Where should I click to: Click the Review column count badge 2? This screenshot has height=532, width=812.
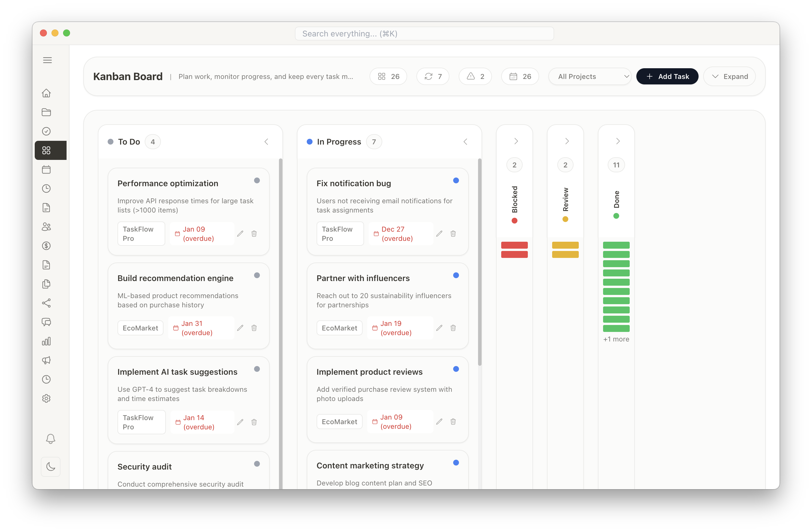pos(565,165)
